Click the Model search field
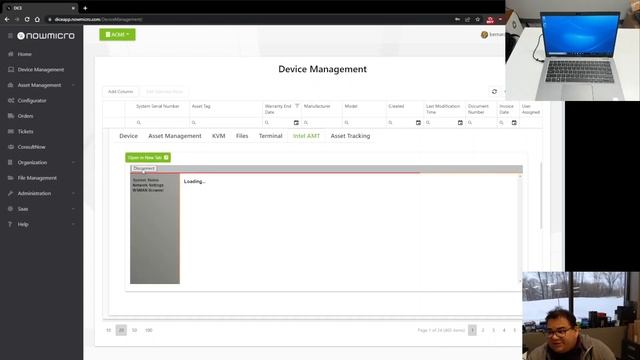Viewport: 640px width, 360px height. click(364, 122)
